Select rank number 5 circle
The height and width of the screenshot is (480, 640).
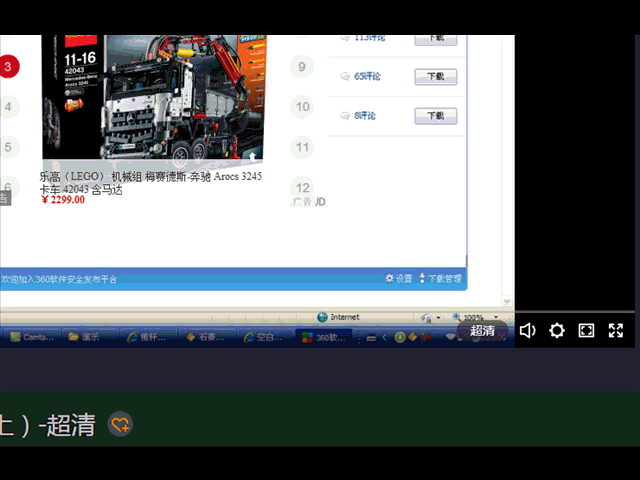click(8, 147)
